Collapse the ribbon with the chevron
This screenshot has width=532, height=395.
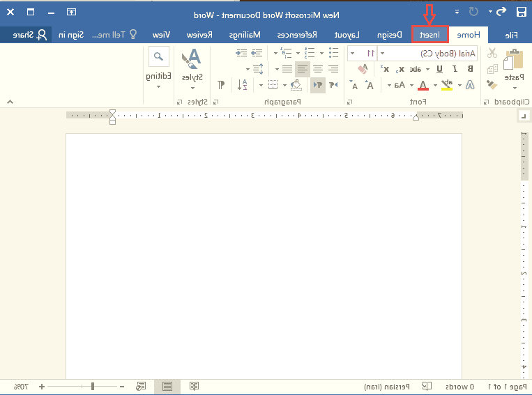[10, 102]
